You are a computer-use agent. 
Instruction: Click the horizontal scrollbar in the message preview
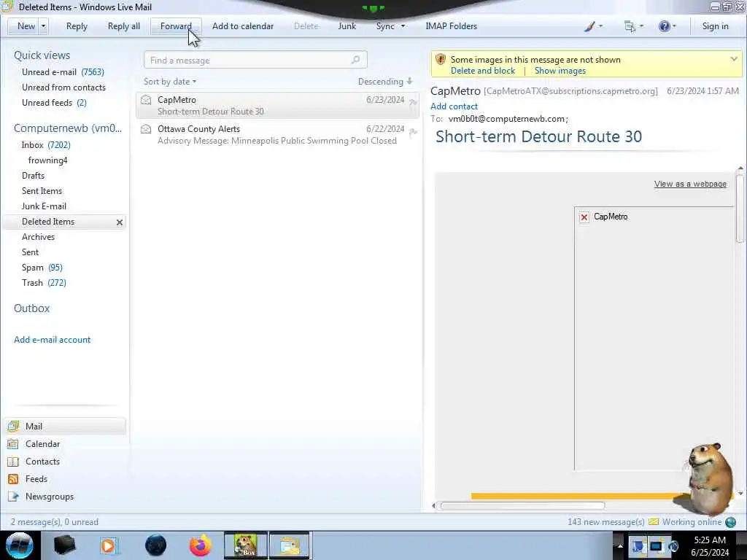522,506
